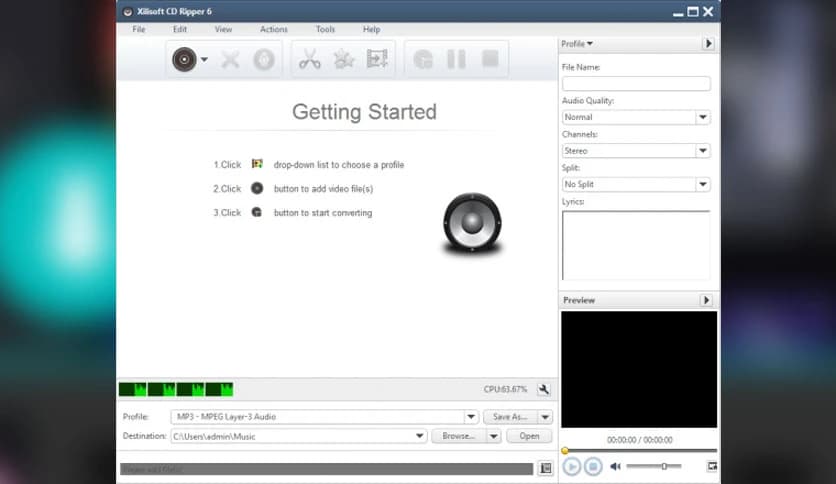Viewport: 836px width, 484px height.
Task: Click the CPU:63.67% status text
Action: pos(505,389)
